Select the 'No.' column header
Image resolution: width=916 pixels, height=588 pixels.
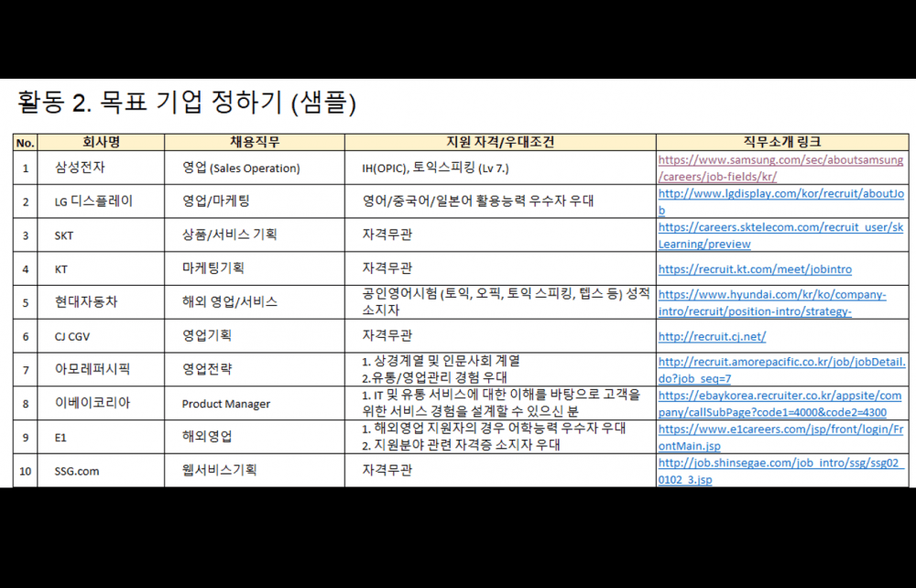(25, 143)
